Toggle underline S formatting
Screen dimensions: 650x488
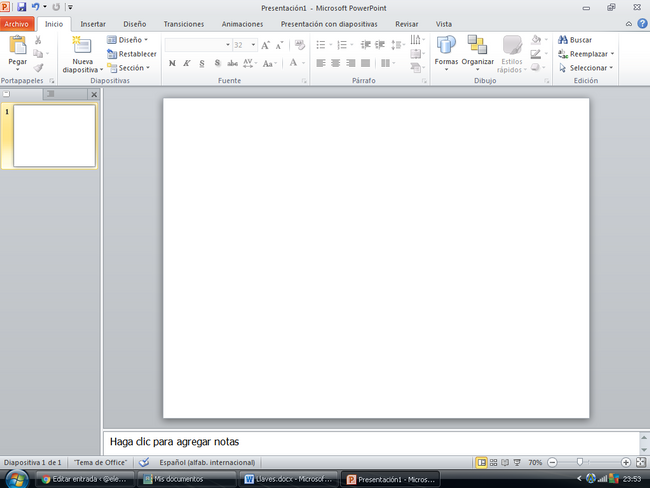tap(202, 63)
